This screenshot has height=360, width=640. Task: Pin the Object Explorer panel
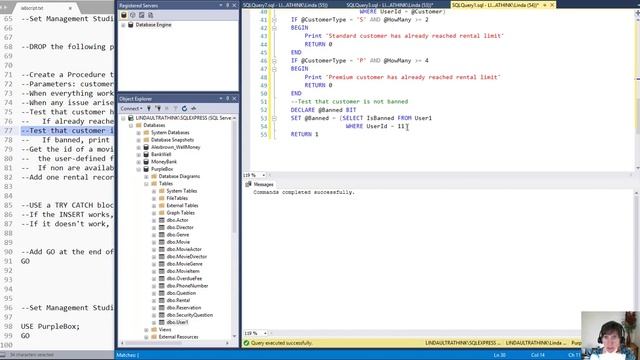click(x=228, y=98)
